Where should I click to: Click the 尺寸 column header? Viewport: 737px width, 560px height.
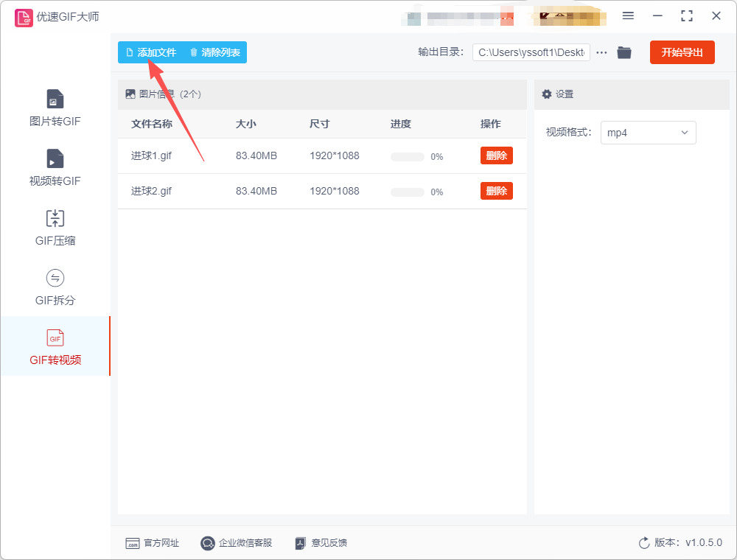(x=320, y=124)
